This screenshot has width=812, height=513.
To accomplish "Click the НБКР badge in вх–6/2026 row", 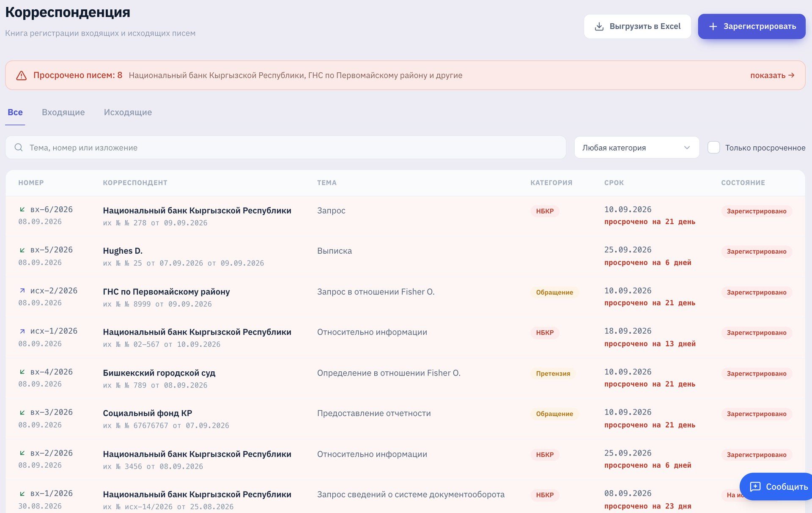I will click(x=545, y=211).
